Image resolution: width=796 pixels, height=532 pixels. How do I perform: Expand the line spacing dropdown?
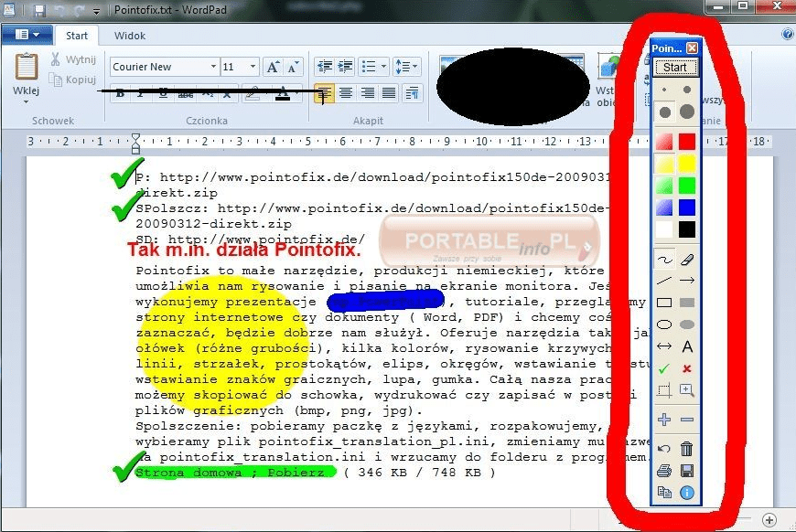coord(415,67)
